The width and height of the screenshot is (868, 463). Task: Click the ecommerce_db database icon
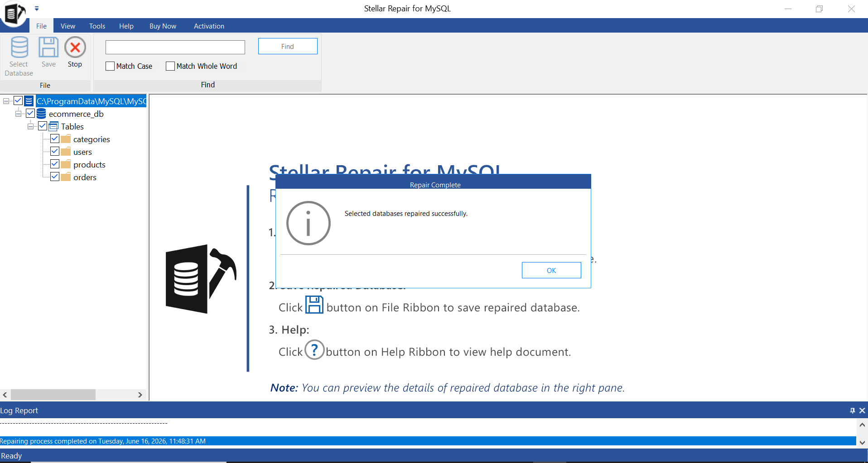(x=41, y=114)
